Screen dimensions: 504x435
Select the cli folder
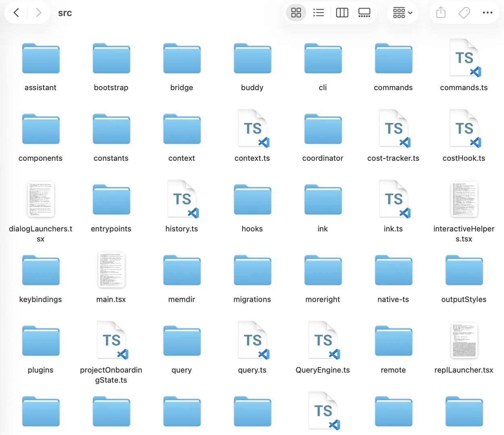click(x=323, y=58)
